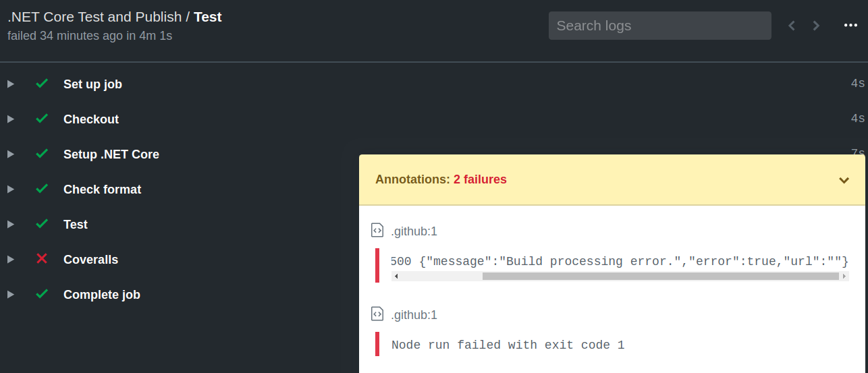Click the file code icon beside second .github:1
The image size is (868, 373).
pos(377,314)
